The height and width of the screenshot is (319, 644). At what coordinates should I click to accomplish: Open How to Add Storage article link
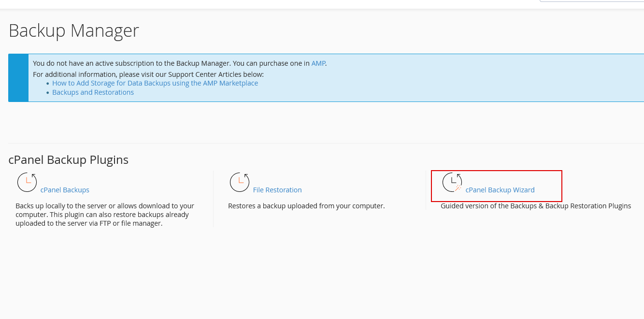point(155,83)
